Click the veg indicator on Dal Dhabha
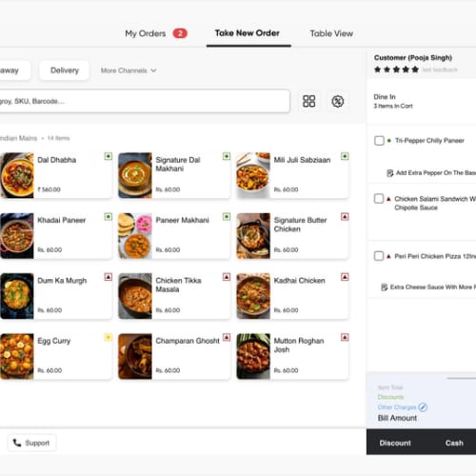Image resolution: width=476 pixels, height=476 pixels. [109, 156]
